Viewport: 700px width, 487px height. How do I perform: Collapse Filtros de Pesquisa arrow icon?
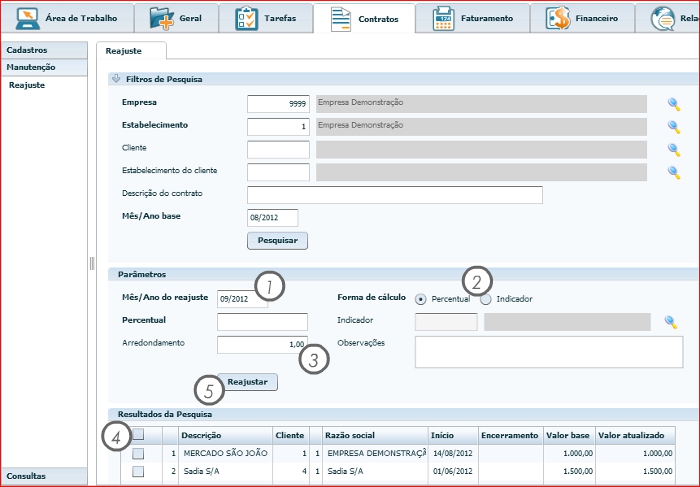pos(116,79)
